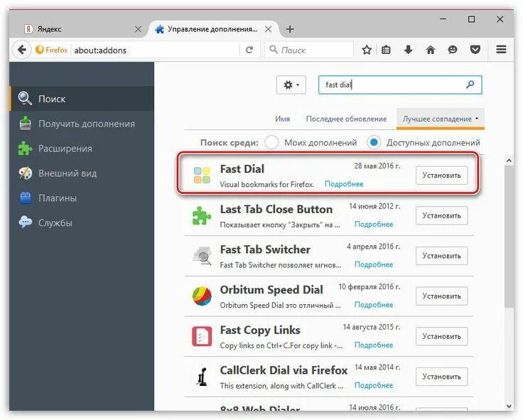This screenshot has width=523, height=420.
Task: Click the Fast Tab Switcher add-on icon
Action: [x=202, y=256]
